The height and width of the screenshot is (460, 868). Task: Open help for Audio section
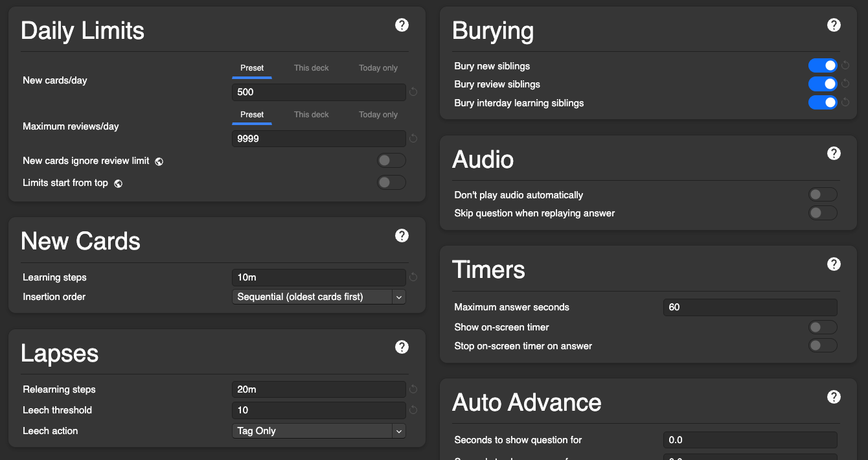[x=834, y=154]
